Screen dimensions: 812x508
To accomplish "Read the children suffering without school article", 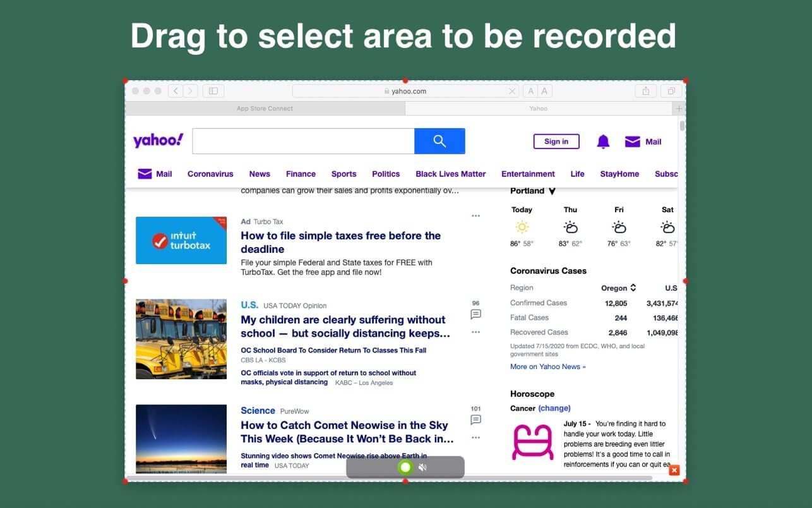I will (345, 327).
